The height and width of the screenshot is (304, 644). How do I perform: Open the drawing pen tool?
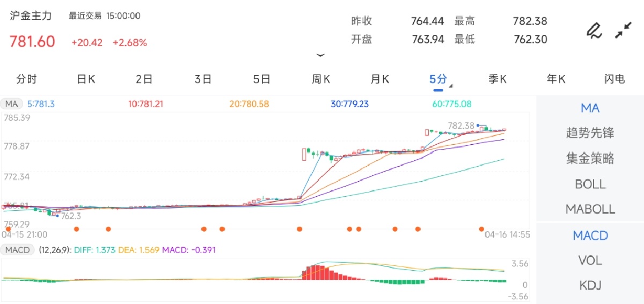[x=594, y=31]
